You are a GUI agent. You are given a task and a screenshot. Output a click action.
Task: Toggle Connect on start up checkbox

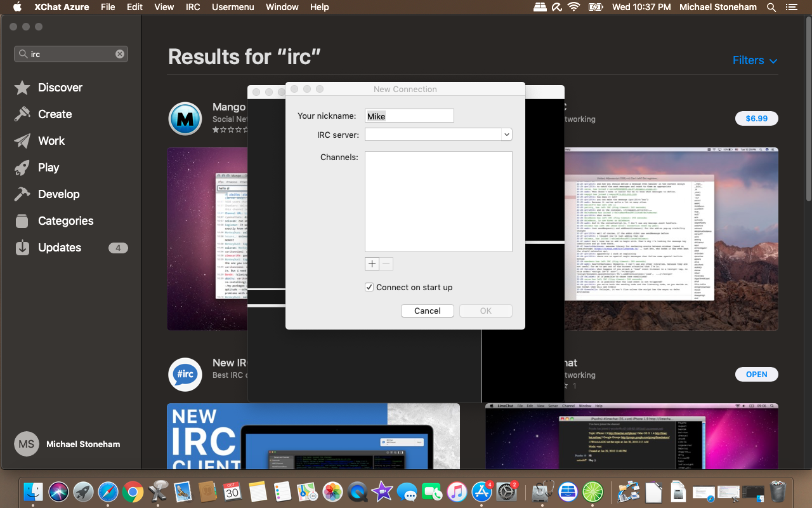[x=369, y=287]
